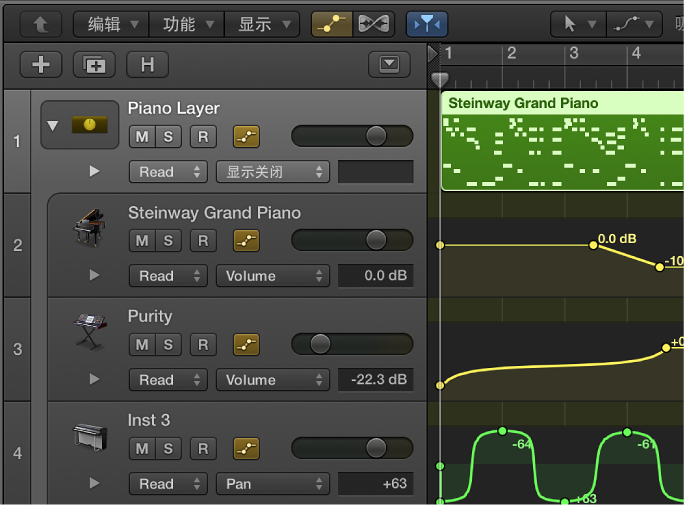Click the playhead marker in the ruler
This screenshot has width=684, height=506.
click(440, 79)
